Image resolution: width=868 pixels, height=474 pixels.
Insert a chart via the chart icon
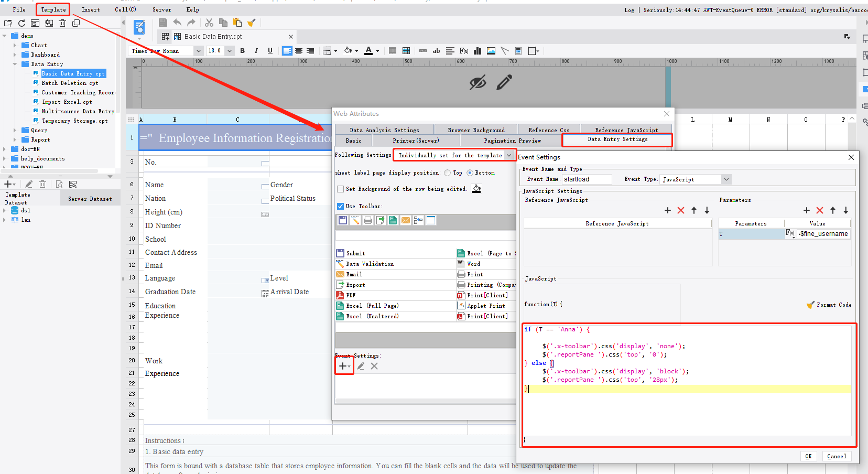click(478, 50)
